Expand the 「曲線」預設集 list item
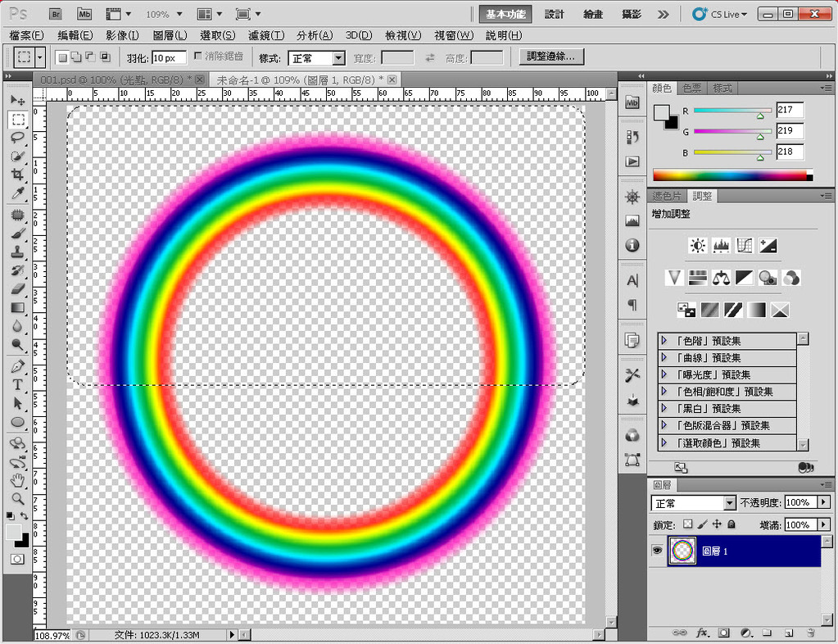This screenshot has width=838, height=644. (x=664, y=357)
